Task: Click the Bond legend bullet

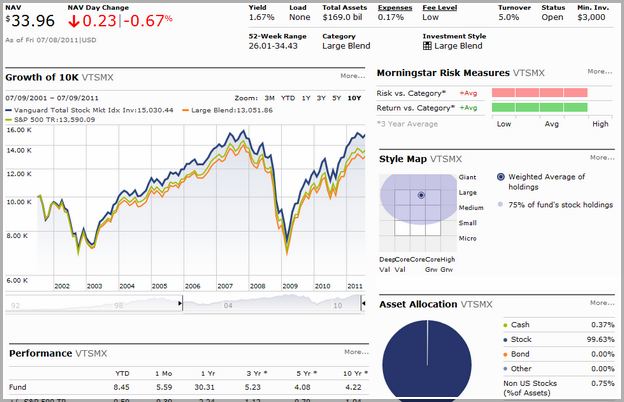Action: click(505, 355)
